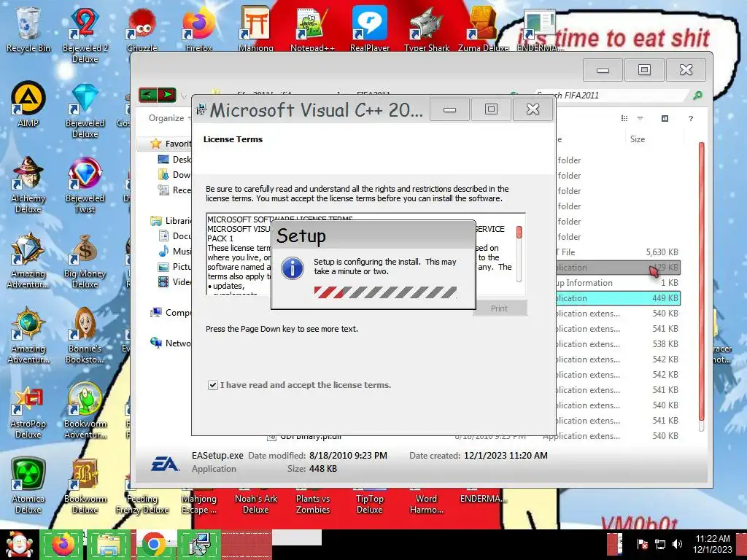This screenshot has width=747, height=560.
Task: Launch the Zuma Deluxe desktop shortcut
Action: pyautogui.click(x=483, y=29)
